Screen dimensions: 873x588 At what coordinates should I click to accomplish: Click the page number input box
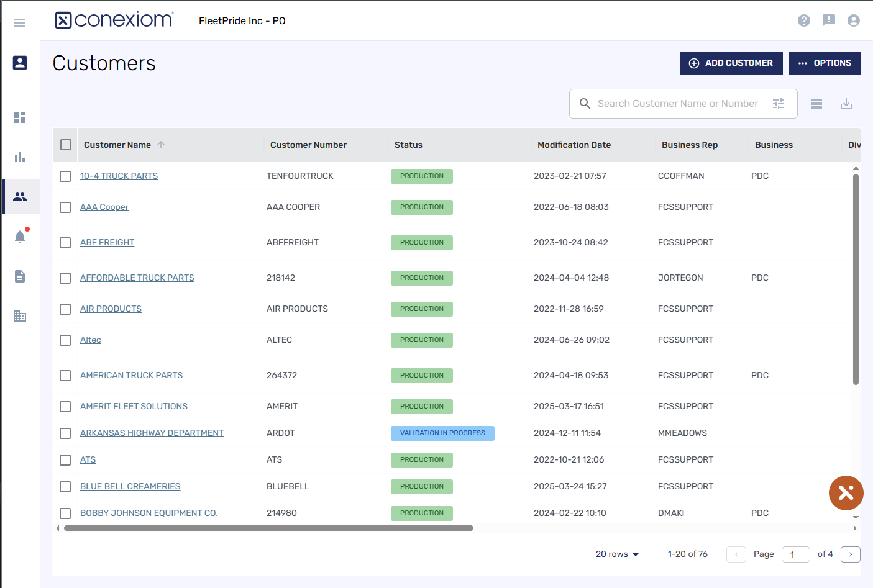point(796,554)
